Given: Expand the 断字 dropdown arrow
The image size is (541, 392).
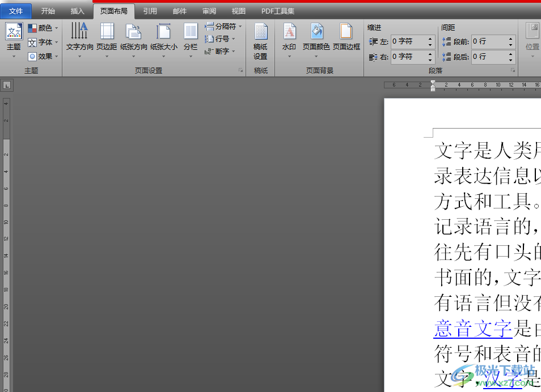Looking at the screenshot, I should (234, 52).
